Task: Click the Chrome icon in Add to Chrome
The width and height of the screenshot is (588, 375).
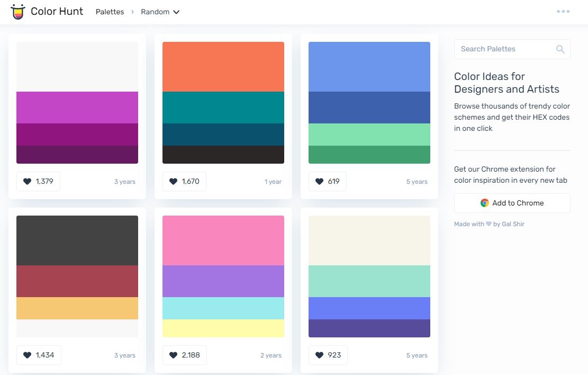Action: click(x=484, y=203)
